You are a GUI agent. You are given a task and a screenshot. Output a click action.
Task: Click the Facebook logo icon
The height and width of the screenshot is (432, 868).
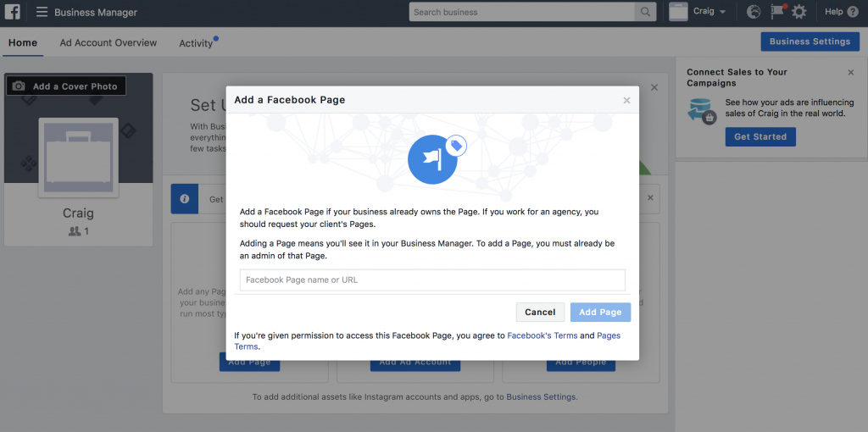12,12
